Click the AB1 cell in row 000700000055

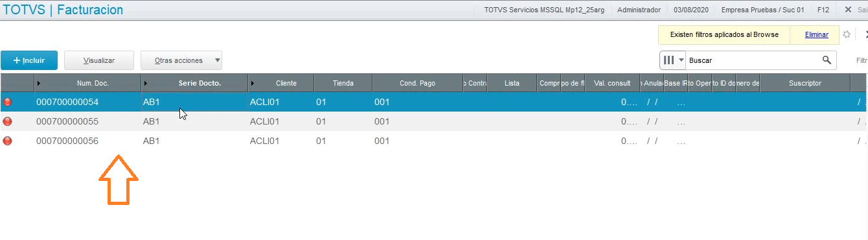click(x=151, y=121)
